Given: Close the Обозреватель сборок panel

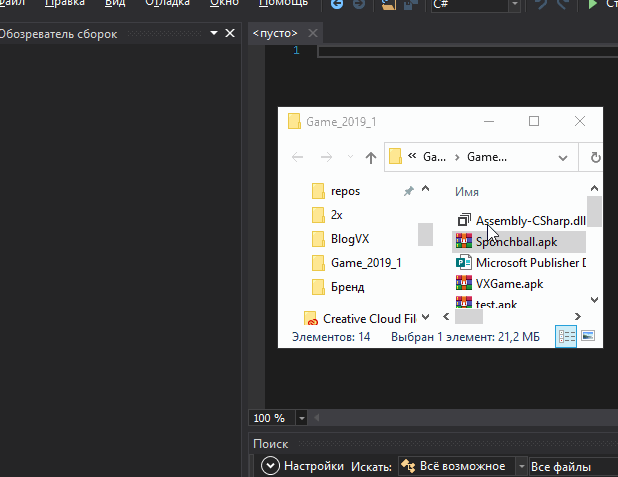Looking at the screenshot, I should [230, 33].
